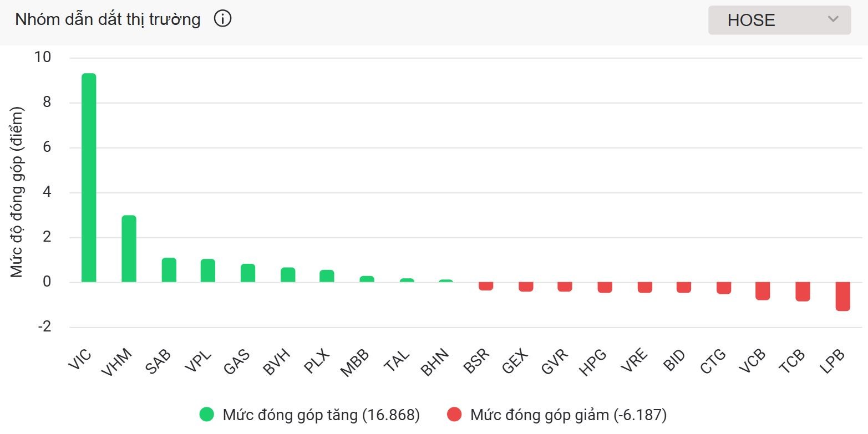The height and width of the screenshot is (434, 868).
Task: Select the VHM green bar
Action: 129,249
